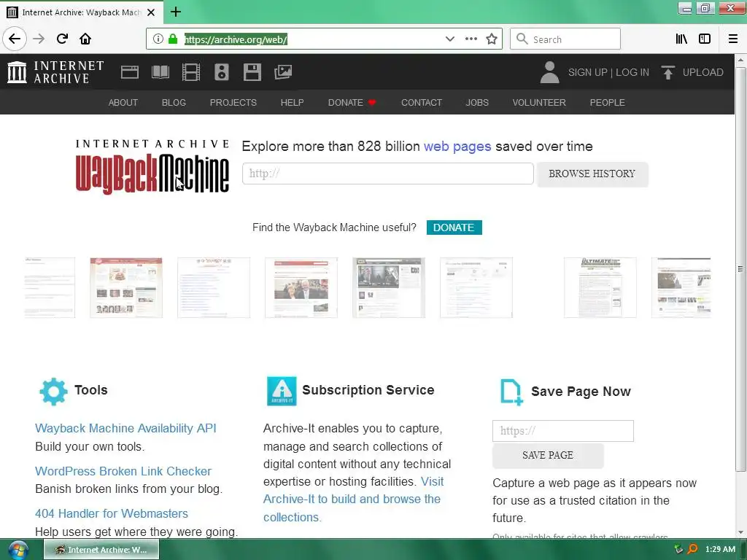747x560 pixels.
Task: Open the Video film-strip icon
Action: pyautogui.click(x=191, y=72)
